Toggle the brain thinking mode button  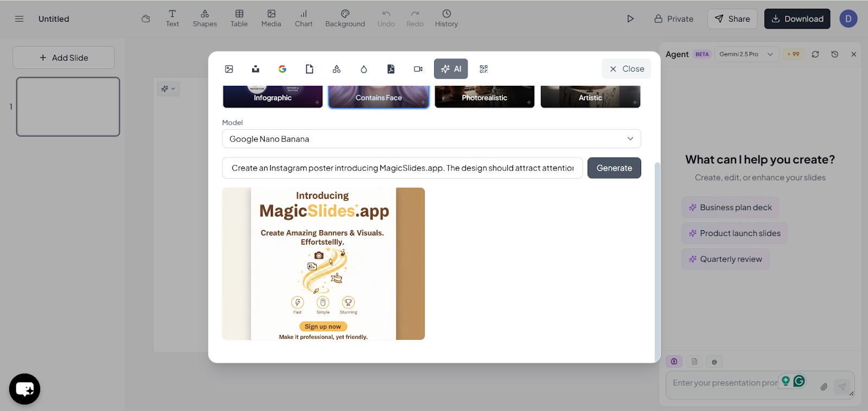[674, 362]
